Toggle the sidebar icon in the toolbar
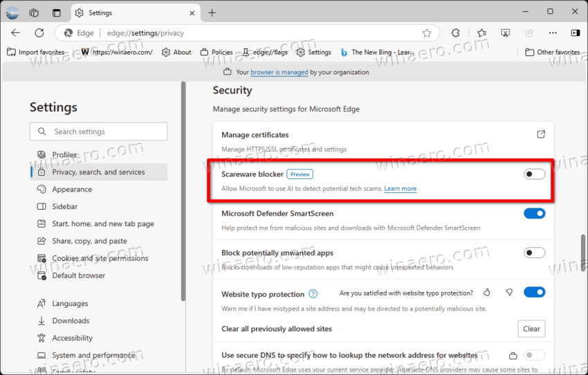The image size is (588, 375). tap(576, 33)
